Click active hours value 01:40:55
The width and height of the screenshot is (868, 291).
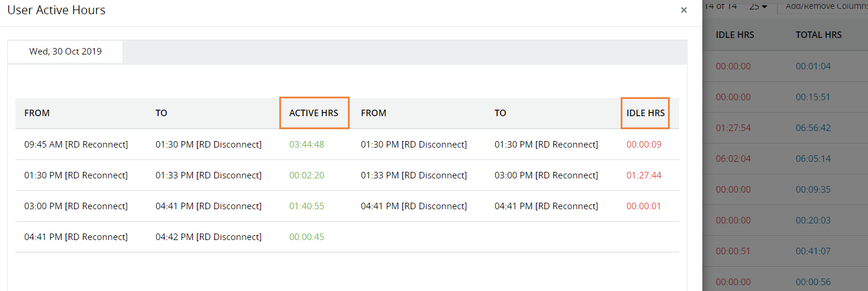click(x=306, y=206)
